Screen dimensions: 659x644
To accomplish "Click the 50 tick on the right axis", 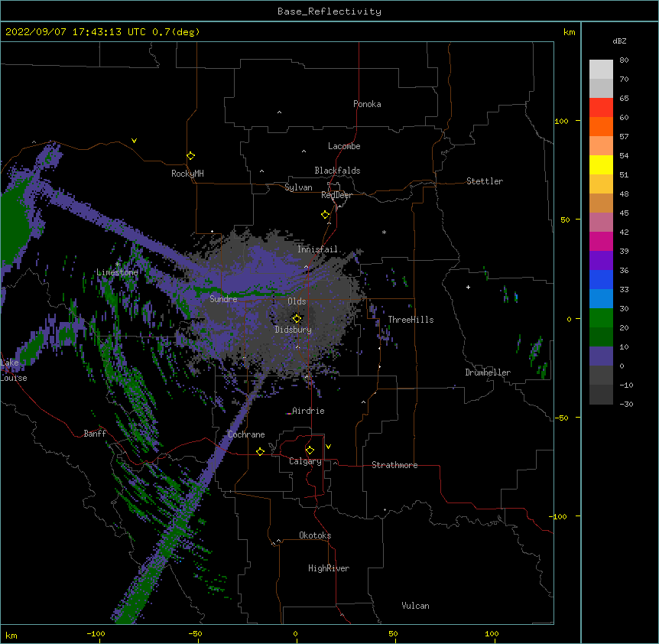I will click(565, 220).
